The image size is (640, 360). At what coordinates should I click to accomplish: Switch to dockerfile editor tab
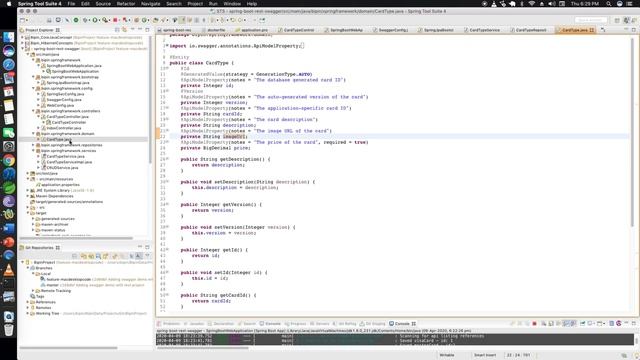pos(216,30)
